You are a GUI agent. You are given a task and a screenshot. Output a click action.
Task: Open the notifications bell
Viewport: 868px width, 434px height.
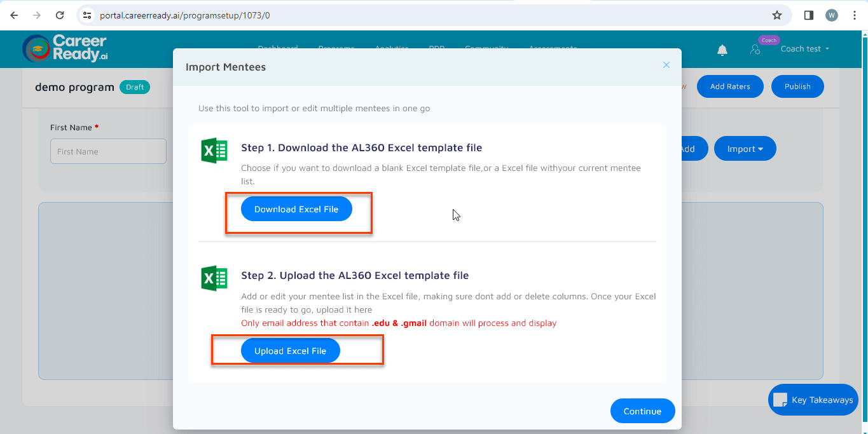pyautogui.click(x=722, y=50)
